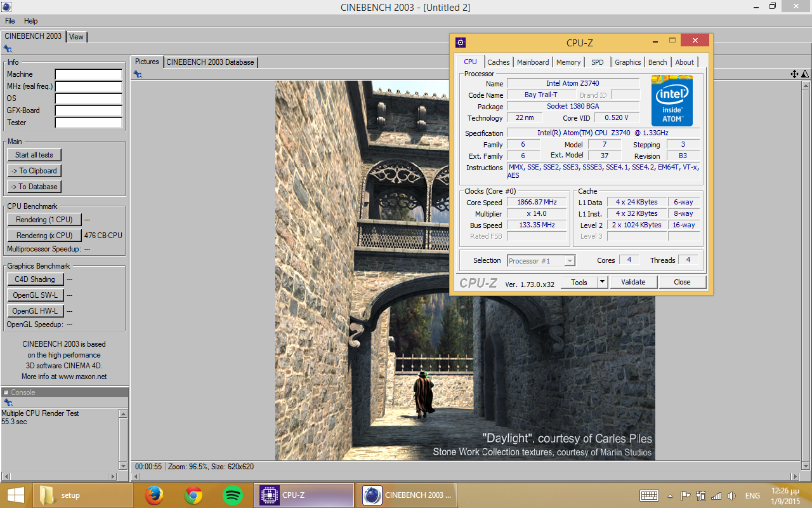Show hidden tray icons arrow
The height and width of the screenshot is (508, 812).
(670, 496)
